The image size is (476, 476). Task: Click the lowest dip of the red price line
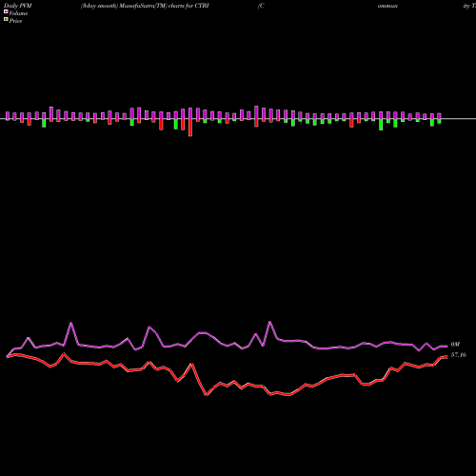(x=206, y=395)
